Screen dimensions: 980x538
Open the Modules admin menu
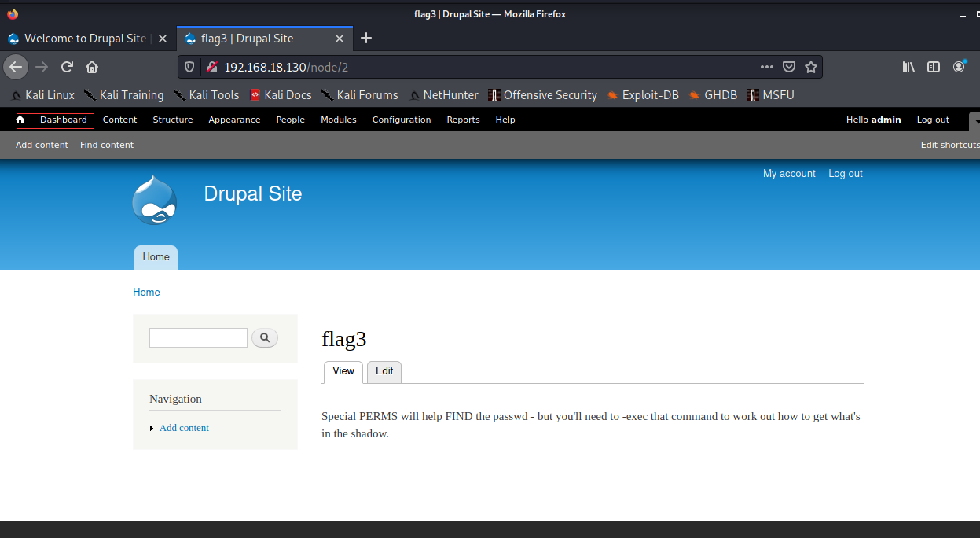(338, 120)
